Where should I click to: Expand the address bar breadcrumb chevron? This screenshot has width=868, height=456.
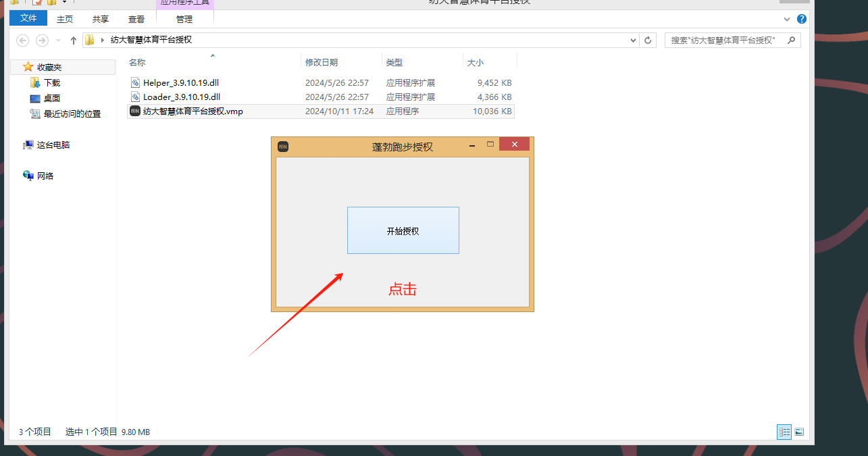coord(103,40)
